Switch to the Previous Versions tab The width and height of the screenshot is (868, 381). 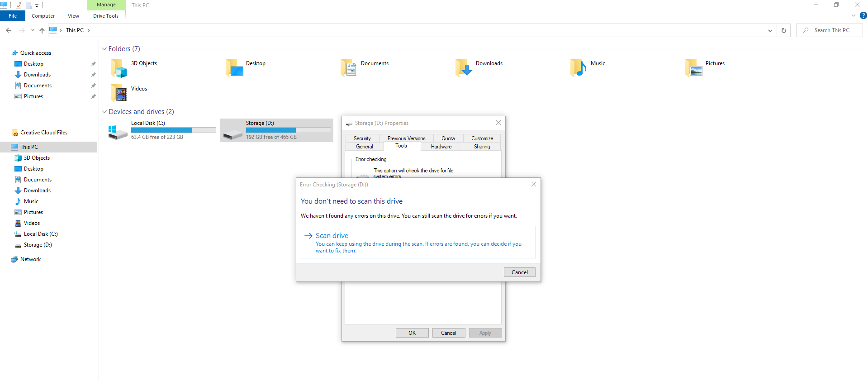pyautogui.click(x=406, y=138)
